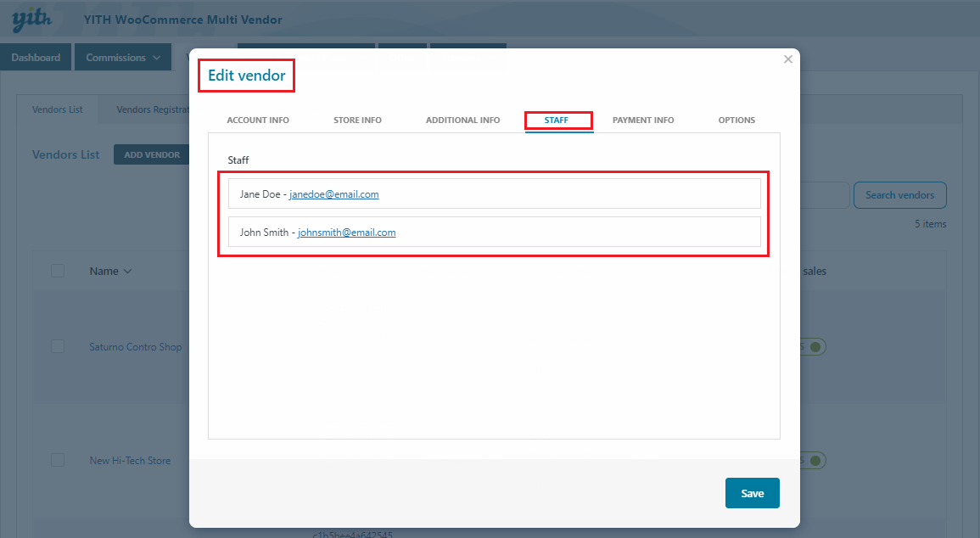The image size is (980, 538).
Task: Switch to Store Info tab
Action: [x=357, y=120]
